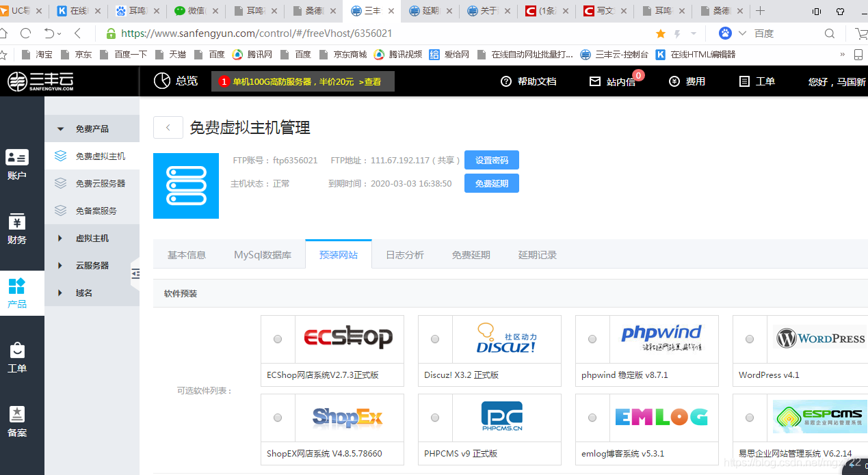Open the 备案 sidebar icon
This screenshot has height=475, width=868.
click(x=17, y=414)
